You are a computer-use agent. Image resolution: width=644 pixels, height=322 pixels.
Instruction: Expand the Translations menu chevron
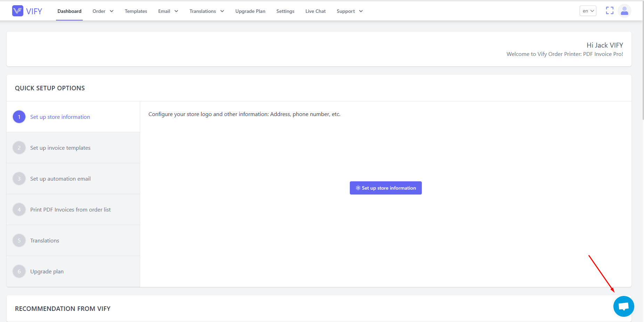(x=222, y=11)
